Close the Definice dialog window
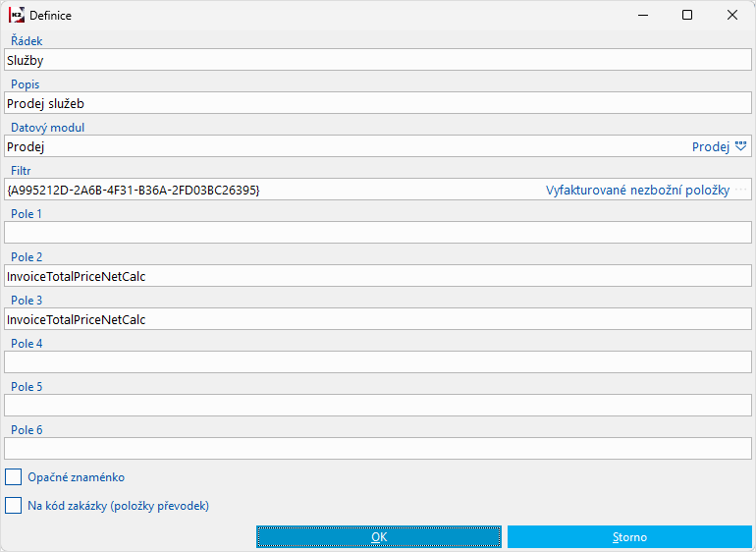756x552 pixels. [731, 15]
